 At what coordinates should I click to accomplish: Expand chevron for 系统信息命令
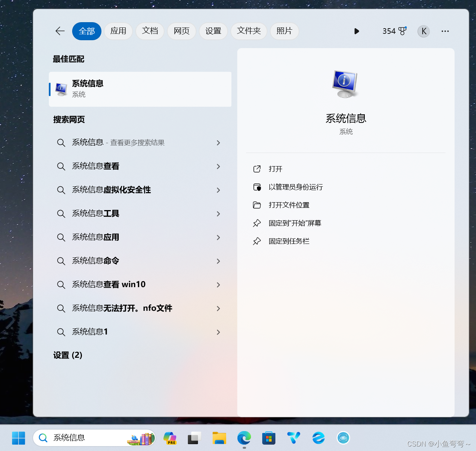(218, 261)
